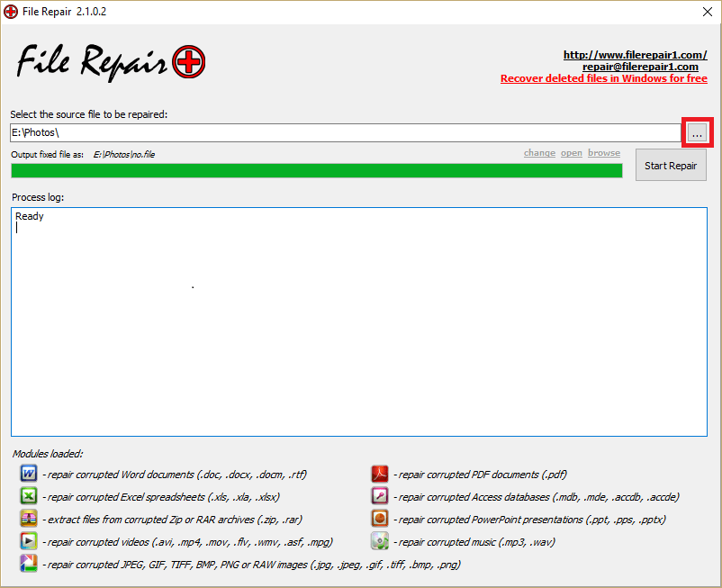This screenshot has width=722, height=588.
Task: Click 'repair corrupted Word documents' text
Action: pos(174,475)
